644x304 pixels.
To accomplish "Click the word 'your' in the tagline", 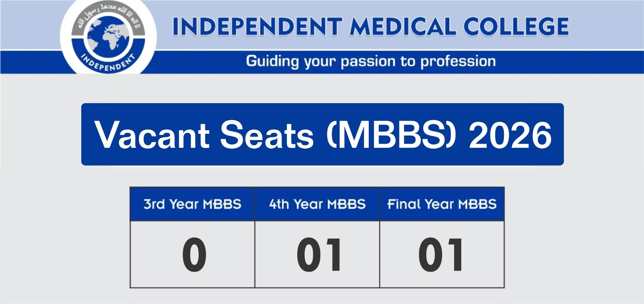I will 320,61.
